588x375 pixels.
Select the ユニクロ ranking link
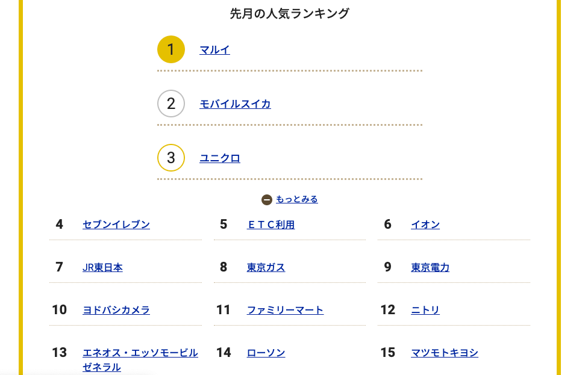[x=220, y=158]
